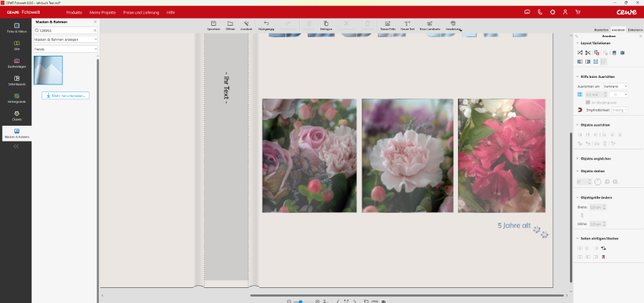The image size is (644, 303).
Task: Open the Empfindlichkeit dropdown
Action: [x=620, y=110]
